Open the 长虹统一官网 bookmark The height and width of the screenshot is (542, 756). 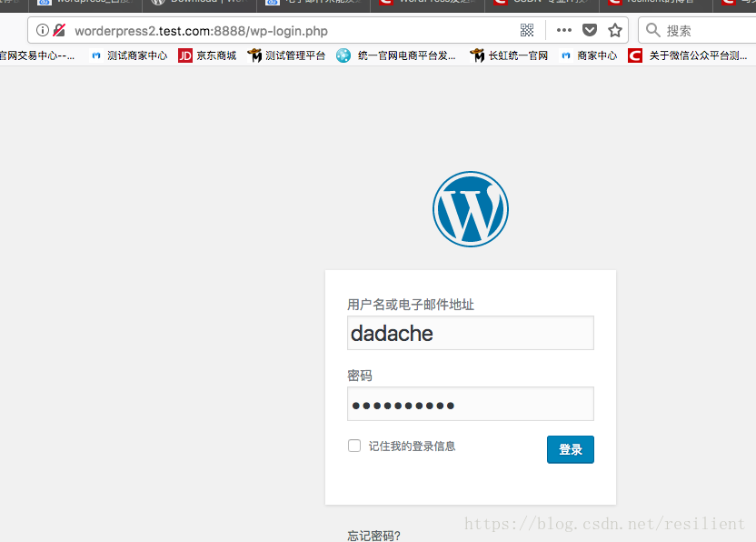pos(509,56)
